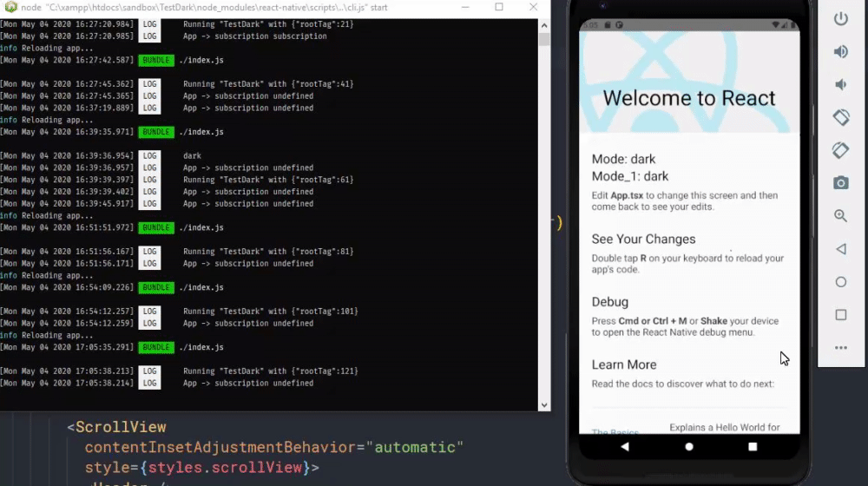Image resolution: width=868 pixels, height=486 pixels.
Task: Click the 'Debug' section heading
Action: click(609, 302)
